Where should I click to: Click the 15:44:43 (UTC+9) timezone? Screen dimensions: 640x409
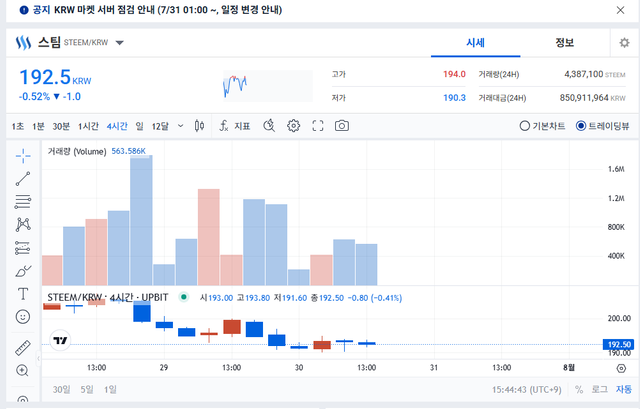(x=527, y=390)
